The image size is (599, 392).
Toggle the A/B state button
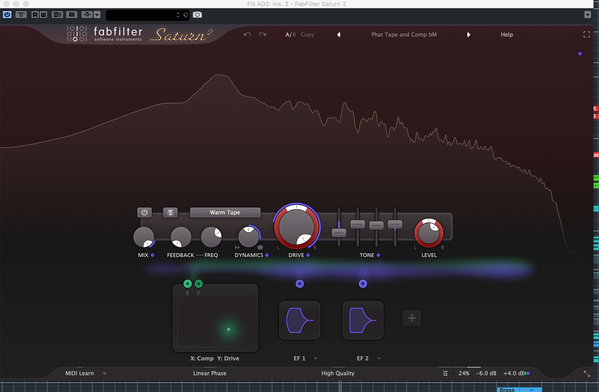coord(290,34)
